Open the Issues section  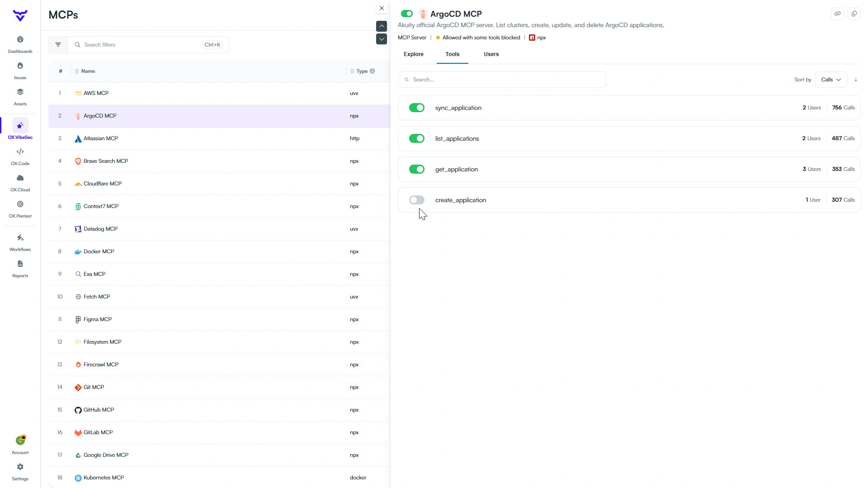(20, 71)
